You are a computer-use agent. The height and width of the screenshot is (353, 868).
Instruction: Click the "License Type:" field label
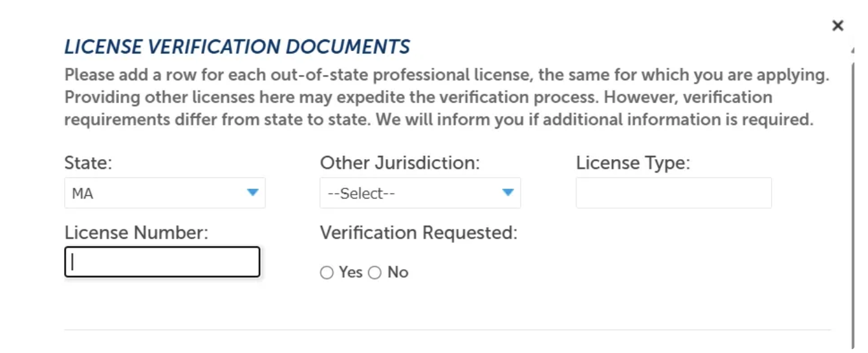click(x=633, y=164)
